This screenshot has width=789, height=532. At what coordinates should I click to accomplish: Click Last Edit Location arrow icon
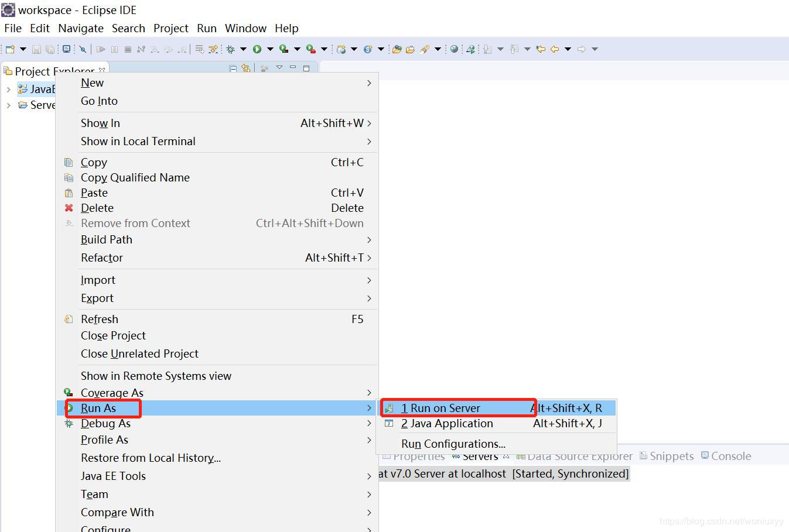(541, 49)
